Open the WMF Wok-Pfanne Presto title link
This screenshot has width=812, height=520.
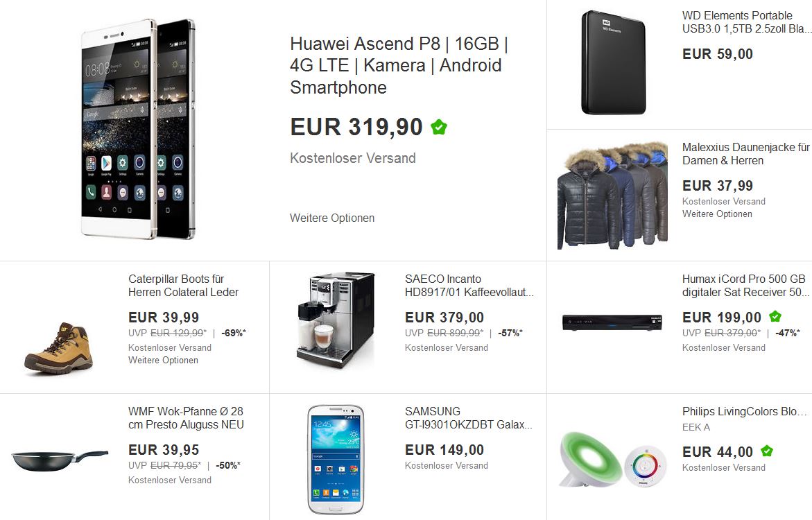click(186, 418)
